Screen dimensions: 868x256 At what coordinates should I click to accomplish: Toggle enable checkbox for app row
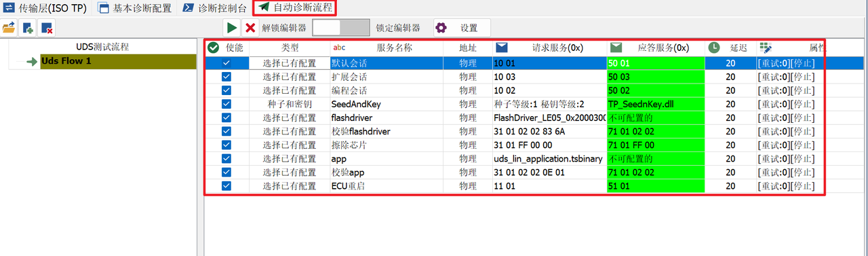(226, 158)
